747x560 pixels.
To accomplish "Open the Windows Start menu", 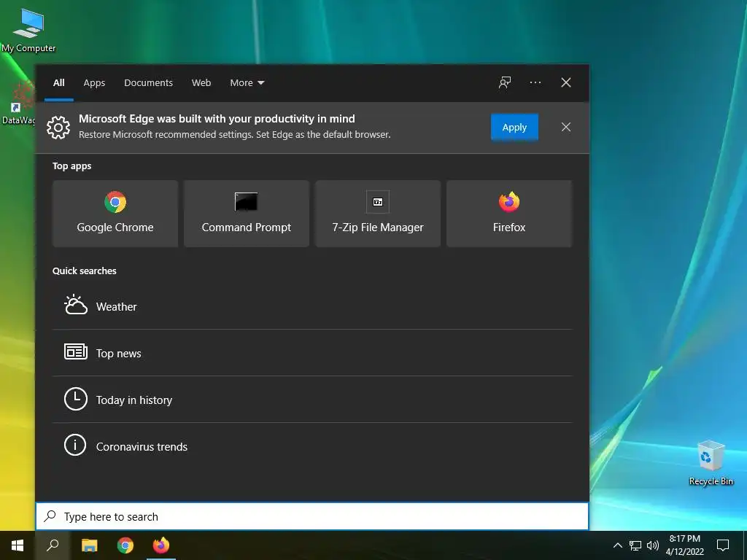I will [18, 545].
